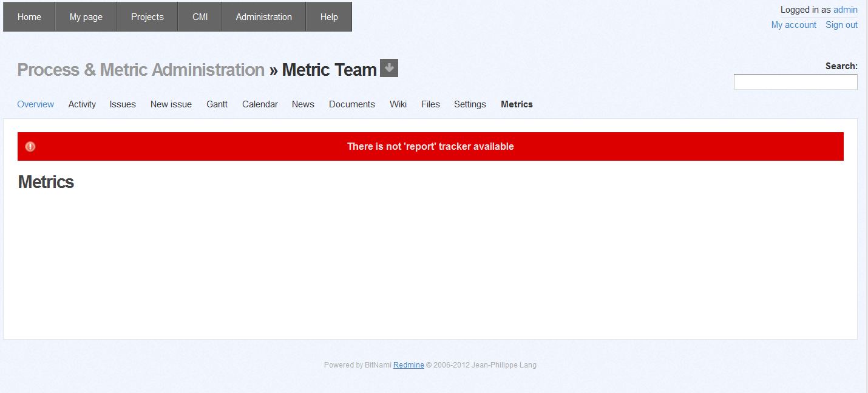Click the admin user link

(846, 10)
